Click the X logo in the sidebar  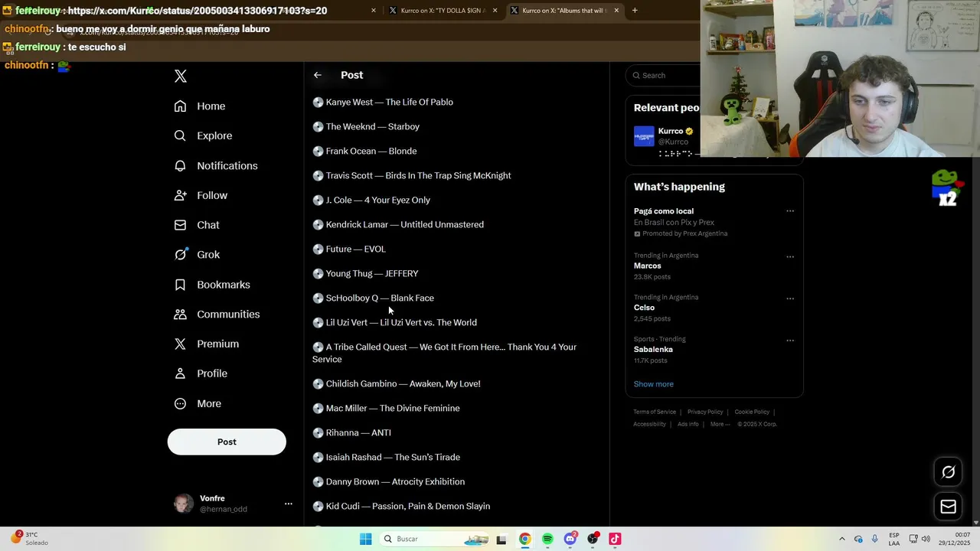click(181, 76)
